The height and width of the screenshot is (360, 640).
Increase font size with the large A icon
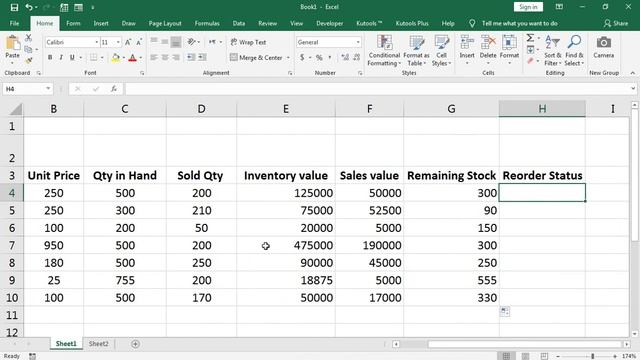128,42
